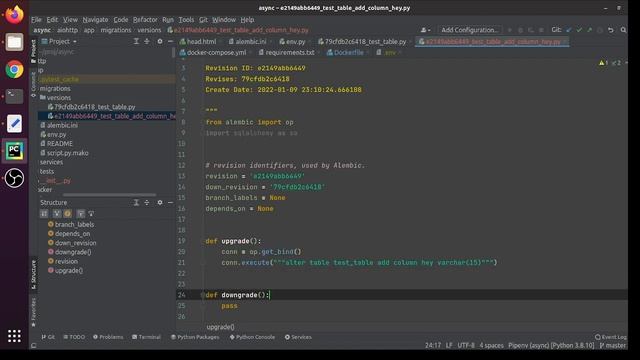Viewport: 640px width, 360px height.
Task: Click the Git commit checkmark icon
Action: (579, 30)
